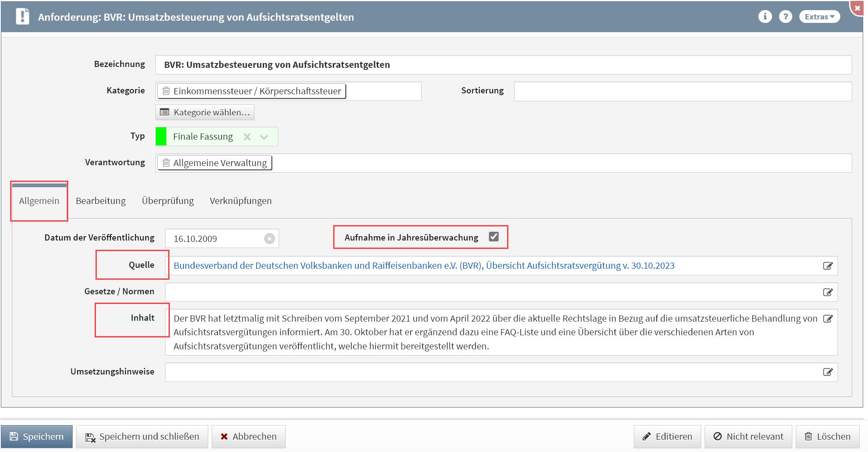Open Kategorie wählen selector
The image size is (868, 452).
pos(205,112)
